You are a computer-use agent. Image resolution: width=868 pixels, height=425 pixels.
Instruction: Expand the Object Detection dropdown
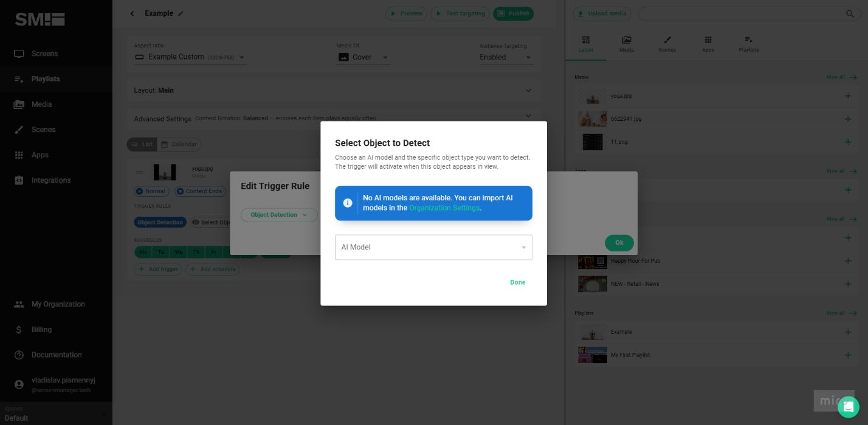279,215
